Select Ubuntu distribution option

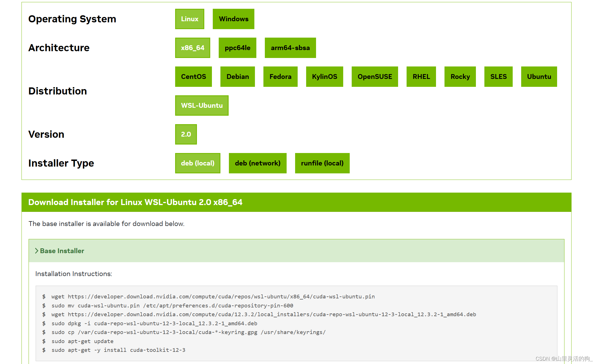[x=538, y=77]
